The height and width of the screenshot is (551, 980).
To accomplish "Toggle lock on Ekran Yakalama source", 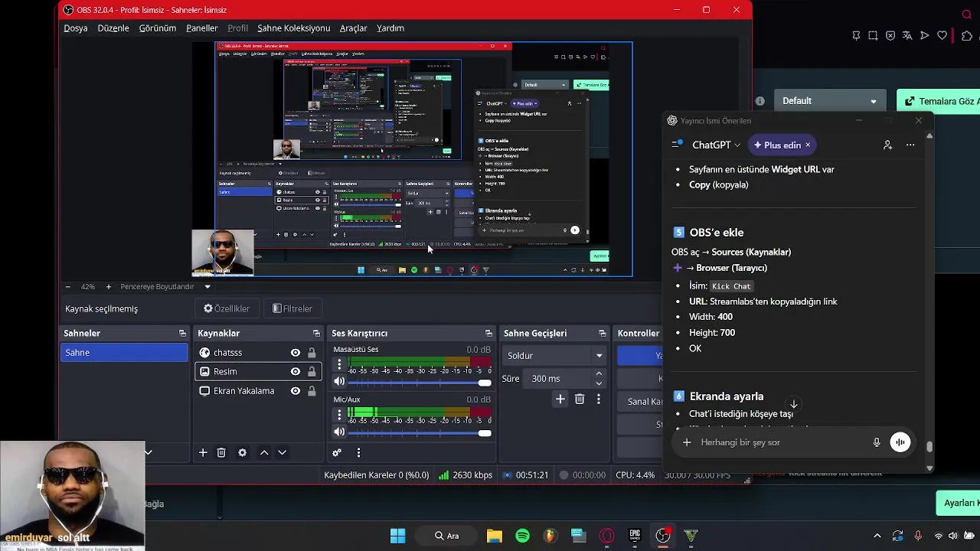I will tap(312, 390).
